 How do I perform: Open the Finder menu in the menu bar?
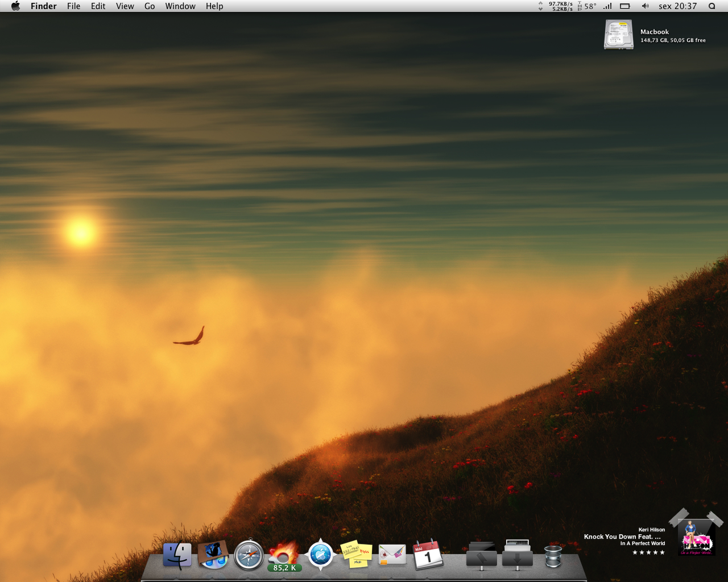pyautogui.click(x=44, y=6)
